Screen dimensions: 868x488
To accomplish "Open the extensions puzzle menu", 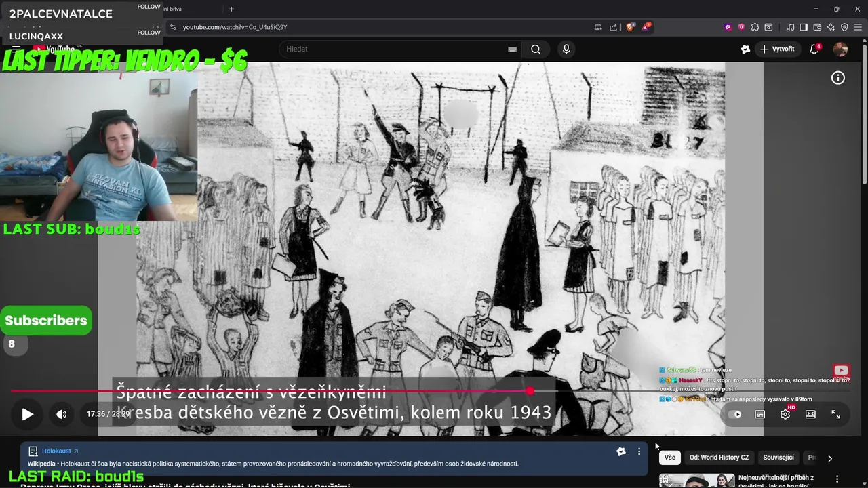I will (x=755, y=27).
